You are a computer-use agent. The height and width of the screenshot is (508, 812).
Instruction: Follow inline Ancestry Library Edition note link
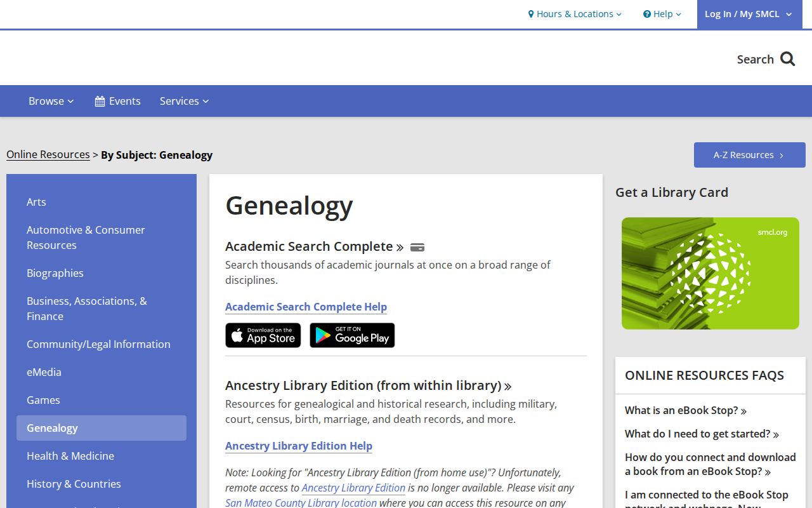[x=353, y=488]
